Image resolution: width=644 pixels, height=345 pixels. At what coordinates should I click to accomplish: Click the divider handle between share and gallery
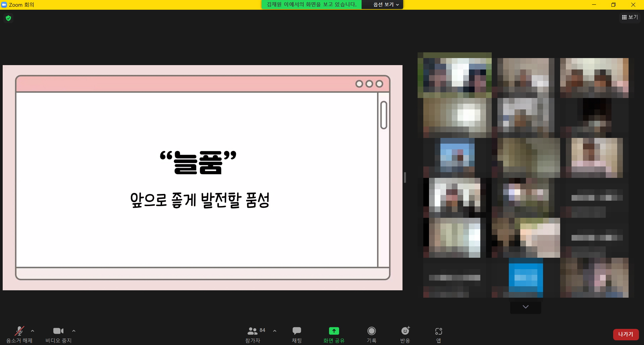tap(405, 178)
